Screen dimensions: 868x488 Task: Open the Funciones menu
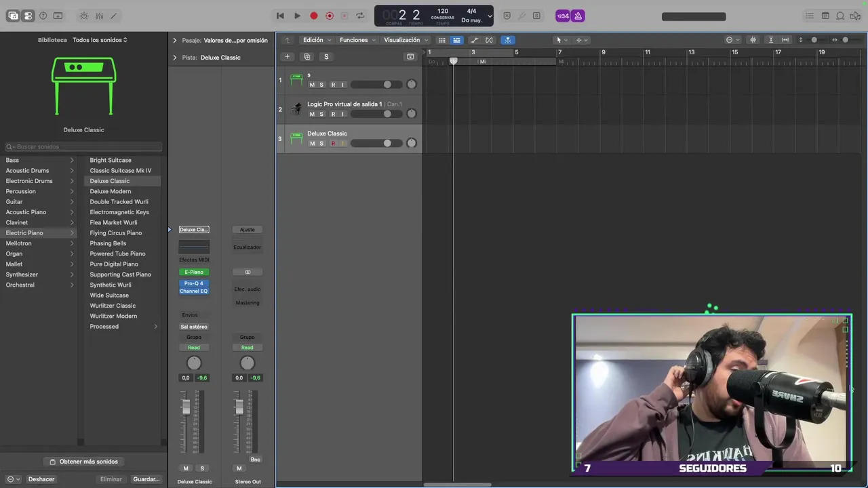pyautogui.click(x=357, y=40)
